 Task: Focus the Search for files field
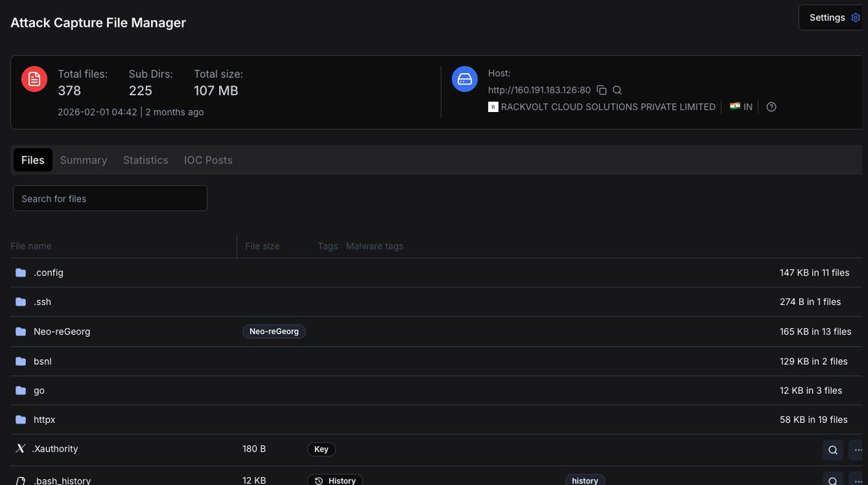110,198
